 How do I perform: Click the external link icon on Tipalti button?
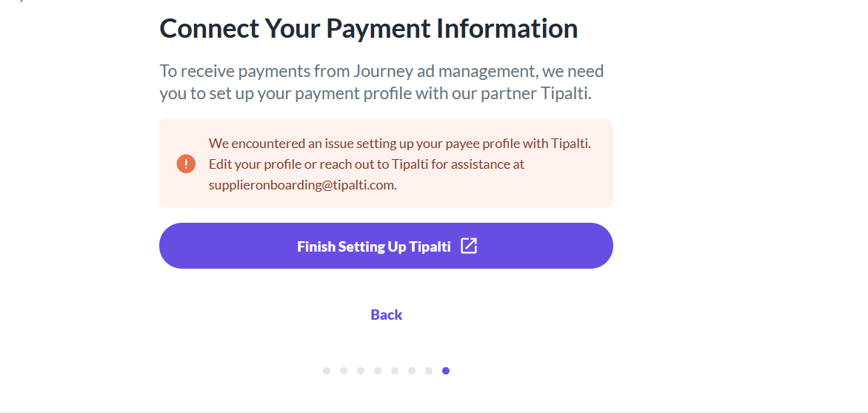(469, 246)
